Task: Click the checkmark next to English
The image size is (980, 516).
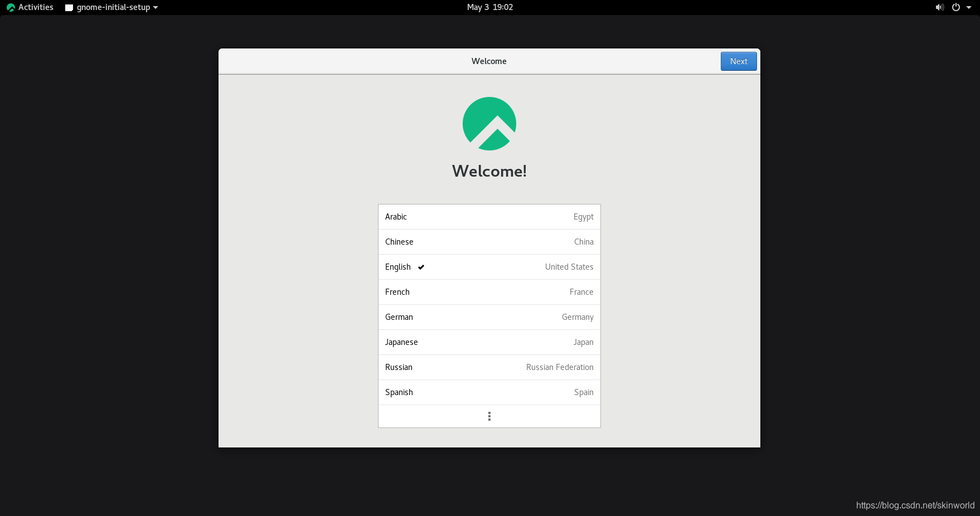Action: click(421, 267)
